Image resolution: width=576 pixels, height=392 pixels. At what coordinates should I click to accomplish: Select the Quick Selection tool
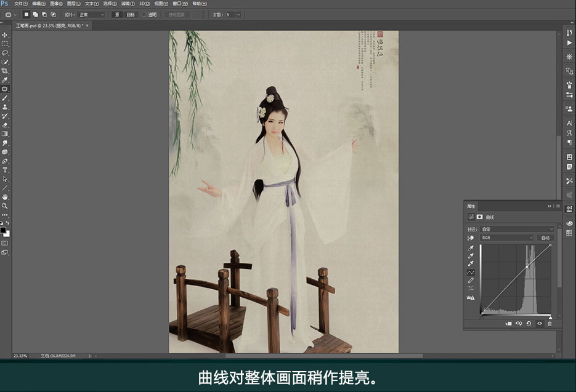(x=5, y=62)
